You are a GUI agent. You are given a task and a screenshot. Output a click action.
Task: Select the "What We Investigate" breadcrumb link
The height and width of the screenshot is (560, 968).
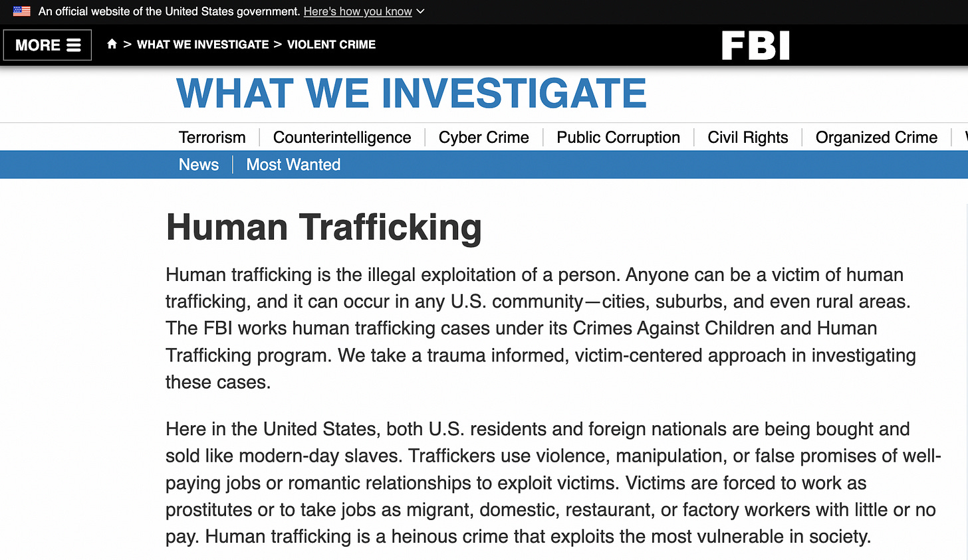coord(203,45)
